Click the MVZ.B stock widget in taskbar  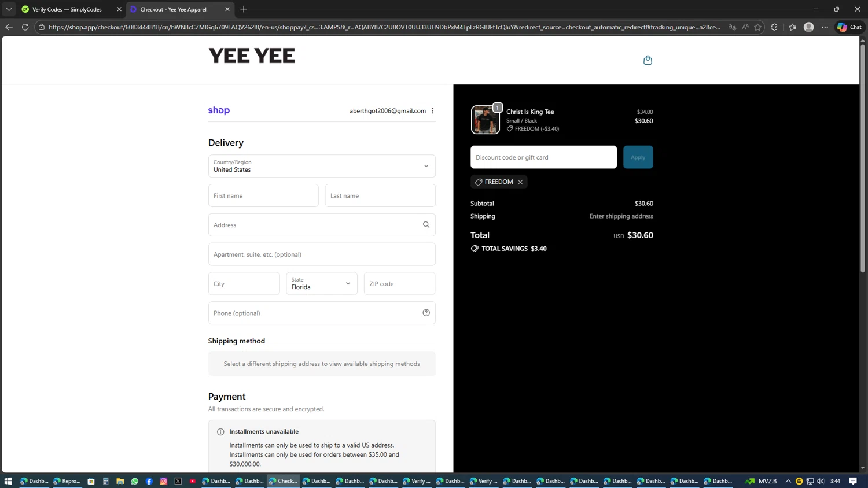click(x=761, y=481)
